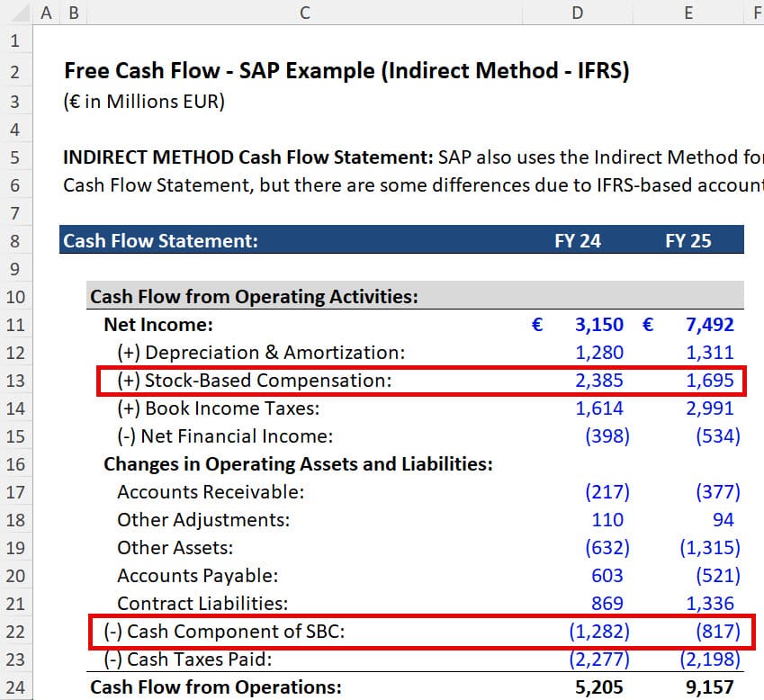Click the Free Cash Flow title cell

pos(346,71)
